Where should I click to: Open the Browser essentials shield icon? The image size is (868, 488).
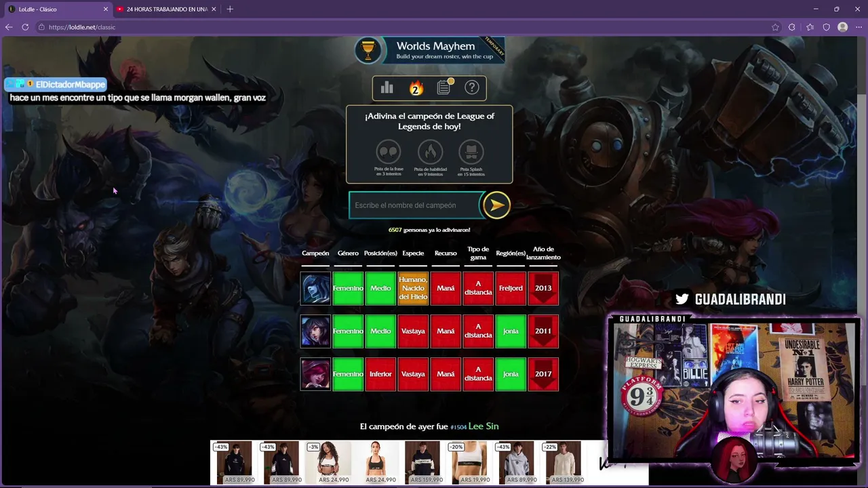826,27
